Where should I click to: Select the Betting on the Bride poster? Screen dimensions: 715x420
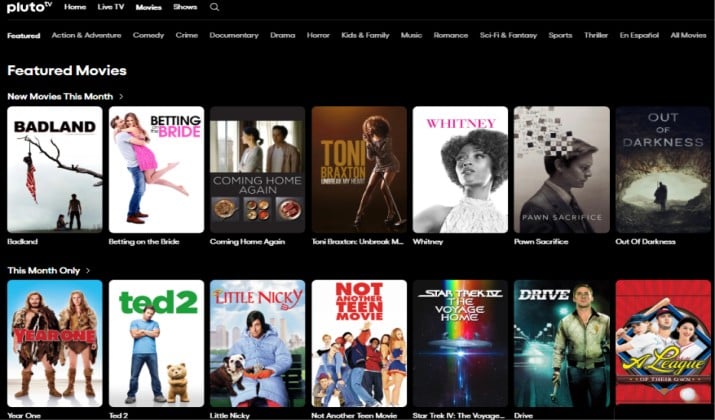tap(156, 170)
